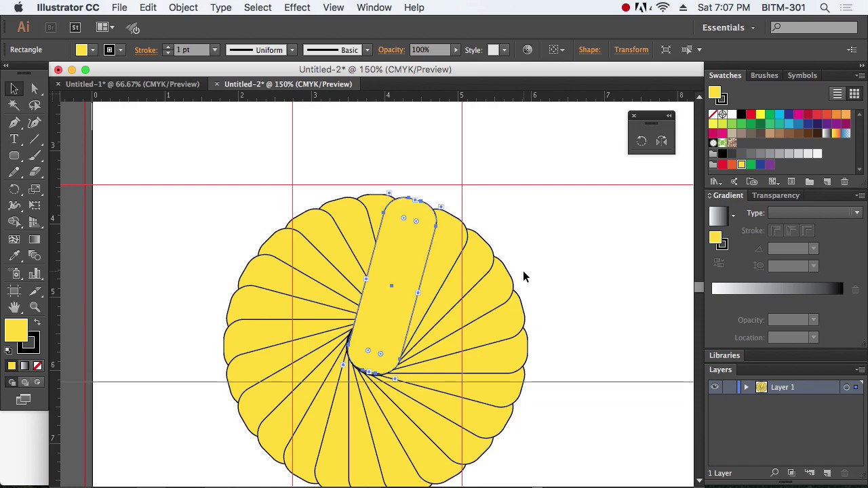Screen dimensions: 868x488
Task: Click the large yellow Fill box in toolbox
Action: tap(16, 330)
